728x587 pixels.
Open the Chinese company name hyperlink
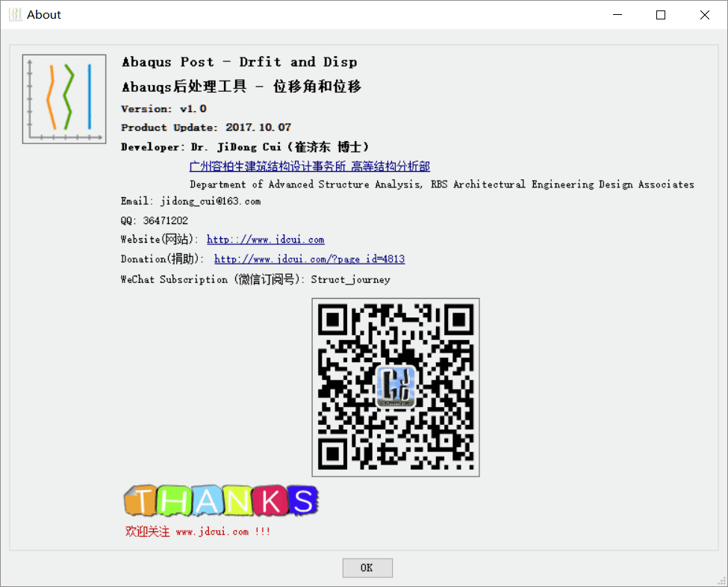[x=310, y=167]
